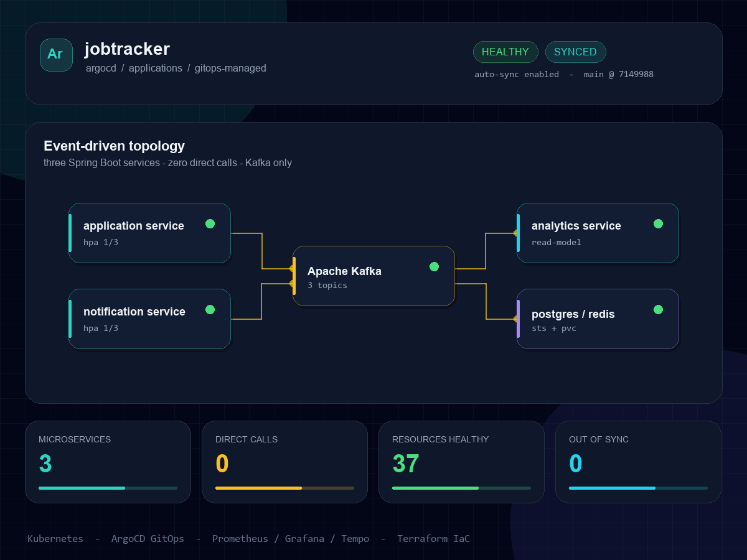Click the green status dot on Apache Kafka
The image size is (747, 560).
[x=434, y=266]
